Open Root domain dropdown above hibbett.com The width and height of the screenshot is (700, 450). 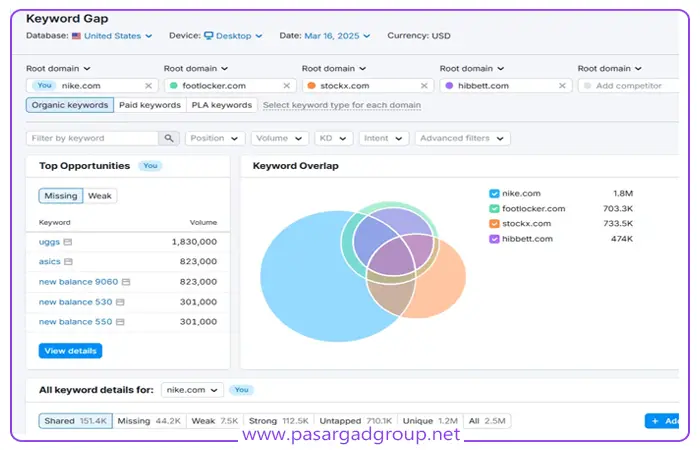(x=471, y=69)
